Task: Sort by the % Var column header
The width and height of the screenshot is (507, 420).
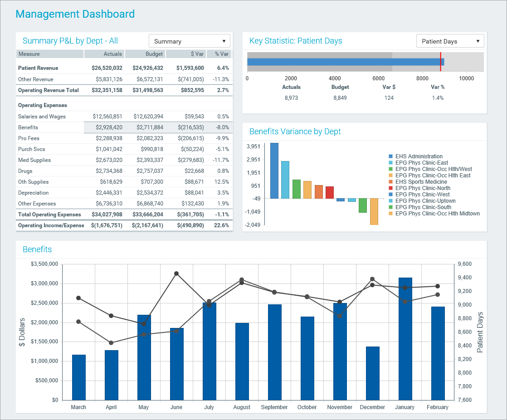Action: (x=219, y=54)
